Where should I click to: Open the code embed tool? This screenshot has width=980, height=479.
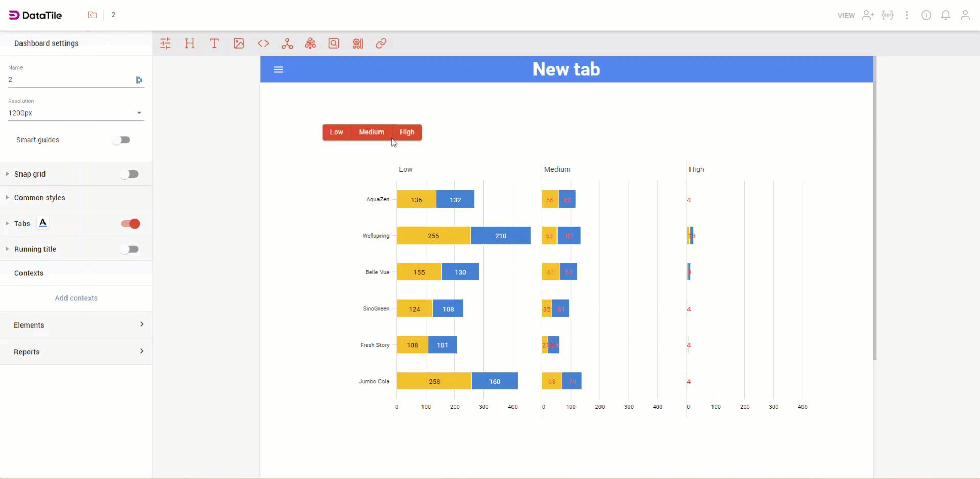pos(263,43)
